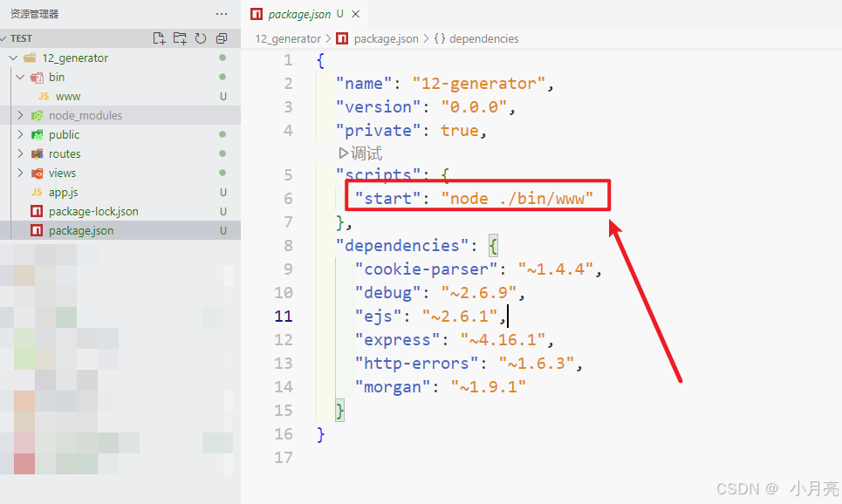Click the routes folder icon
The height and width of the screenshot is (504, 842).
(x=37, y=154)
